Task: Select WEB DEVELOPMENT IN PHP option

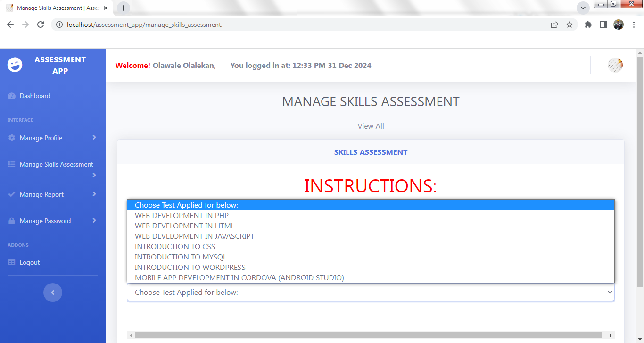Action: click(x=182, y=216)
